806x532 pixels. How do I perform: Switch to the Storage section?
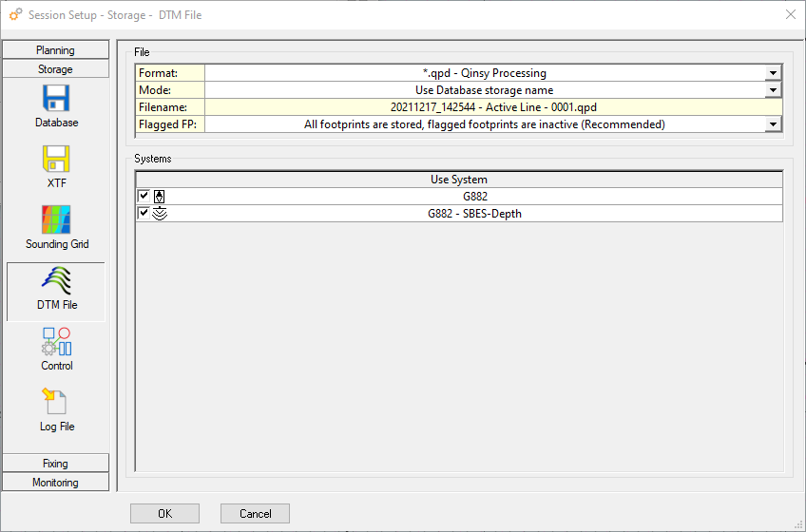point(55,69)
